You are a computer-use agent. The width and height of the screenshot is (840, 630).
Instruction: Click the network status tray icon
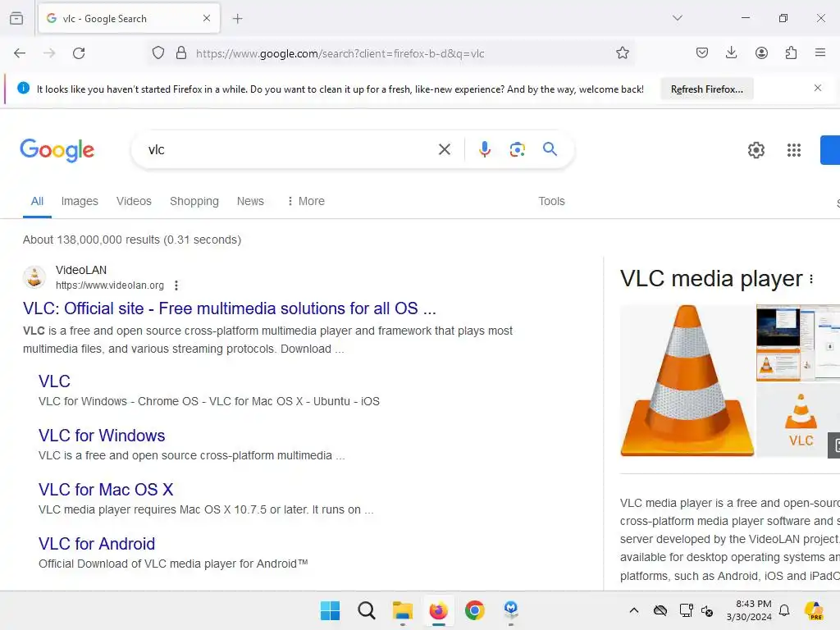point(687,610)
